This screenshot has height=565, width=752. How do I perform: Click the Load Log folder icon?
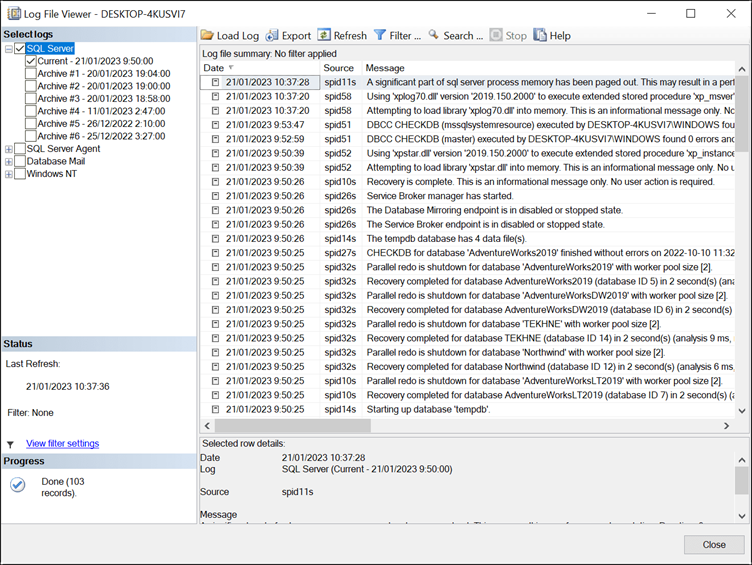pyautogui.click(x=207, y=35)
